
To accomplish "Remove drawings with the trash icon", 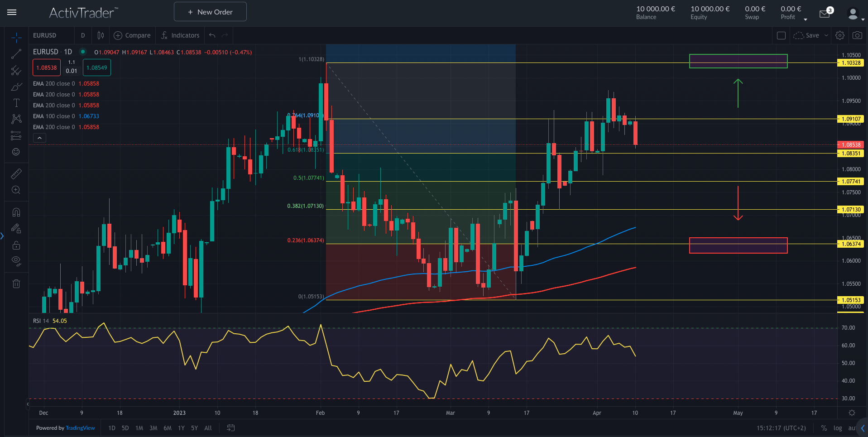I will (x=16, y=283).
